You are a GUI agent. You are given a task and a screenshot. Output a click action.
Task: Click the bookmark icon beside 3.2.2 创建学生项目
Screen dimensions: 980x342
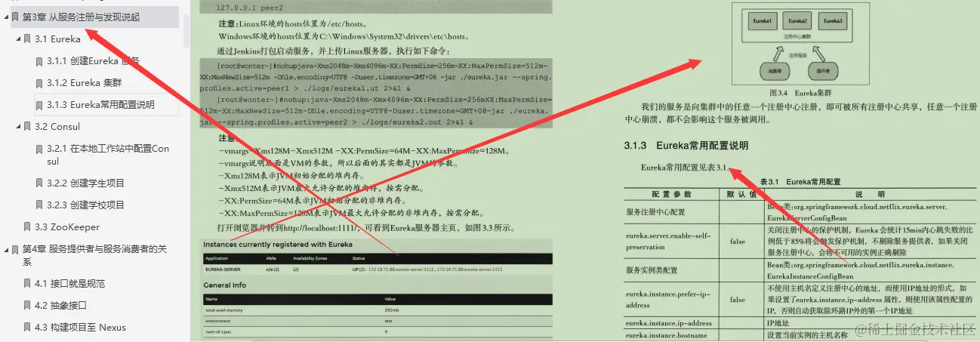39,183
